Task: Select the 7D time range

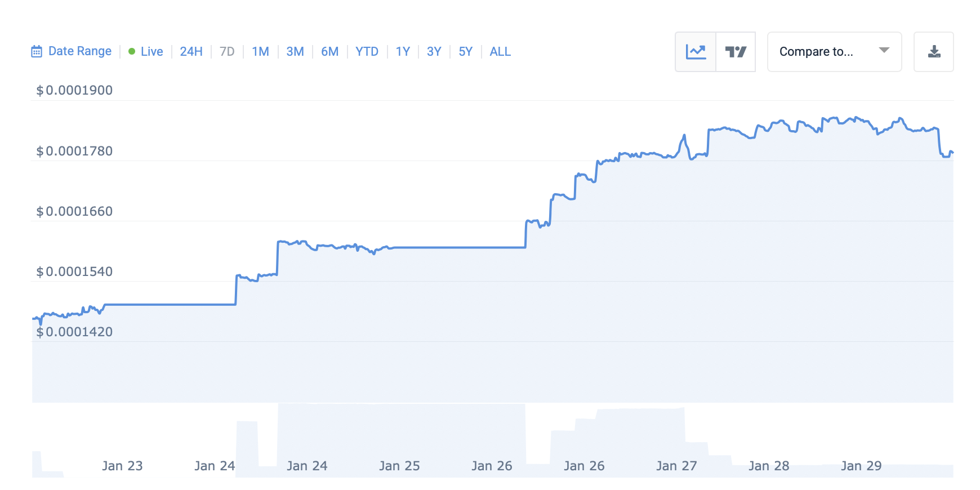Action: pos(227,52)
